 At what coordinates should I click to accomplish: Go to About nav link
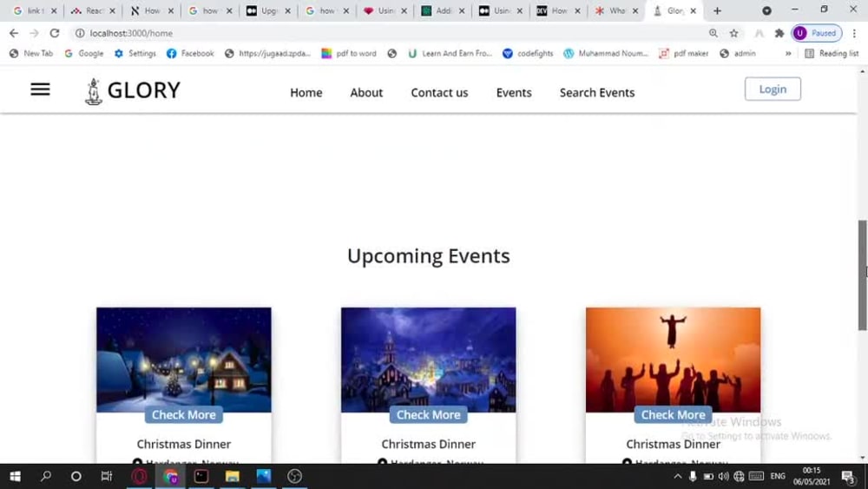(366, 92)
